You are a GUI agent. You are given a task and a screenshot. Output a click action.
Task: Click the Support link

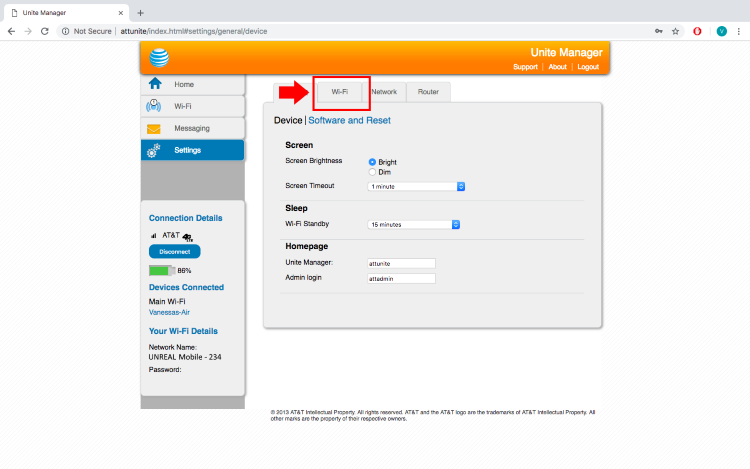pyautogui.click(x=525, y=67)
